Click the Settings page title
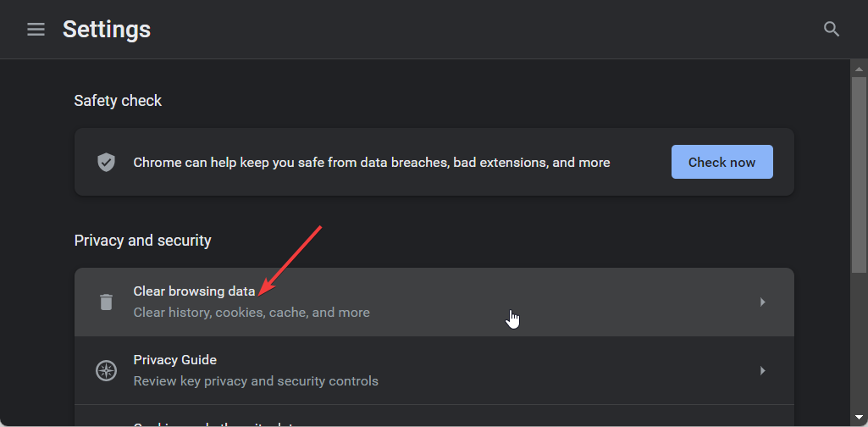Image resolution: width=868 pixels, height=427 pixels. point(107,30)
